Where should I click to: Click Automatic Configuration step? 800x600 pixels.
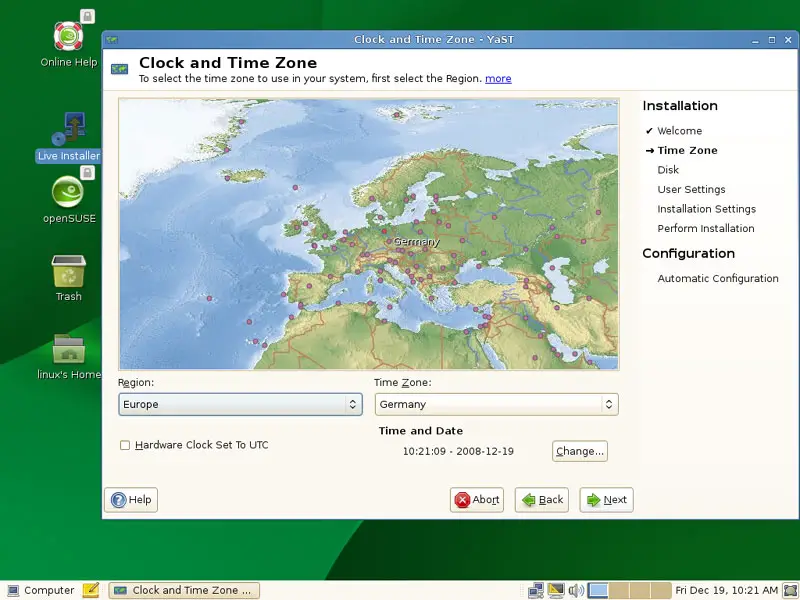718,278
